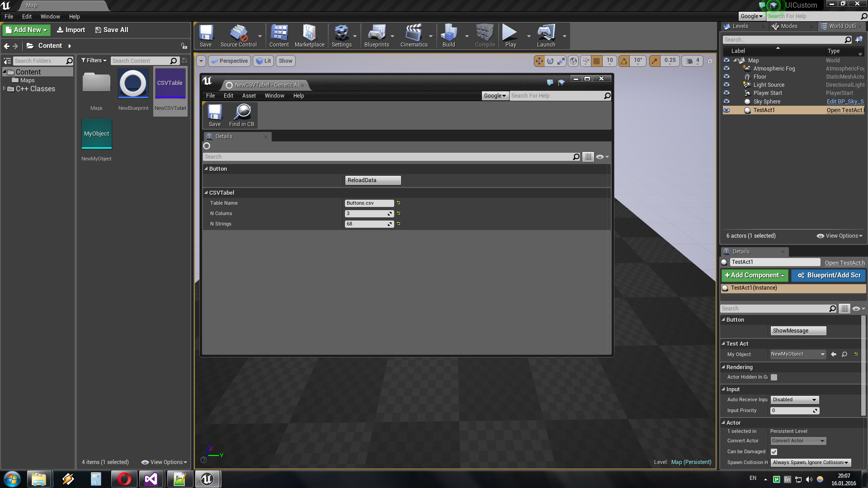Click the Play toolbar icon
868x488 pixels.
click(x=510, y=36)
